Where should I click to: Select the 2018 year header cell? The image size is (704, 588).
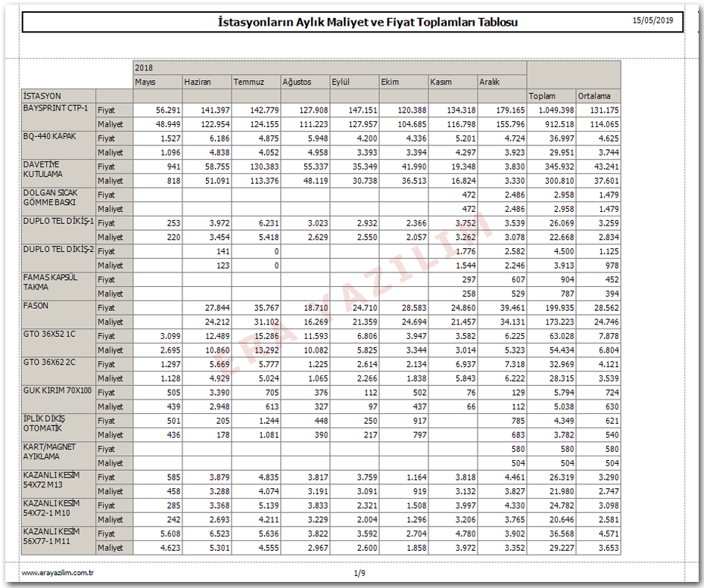point(144,68)
